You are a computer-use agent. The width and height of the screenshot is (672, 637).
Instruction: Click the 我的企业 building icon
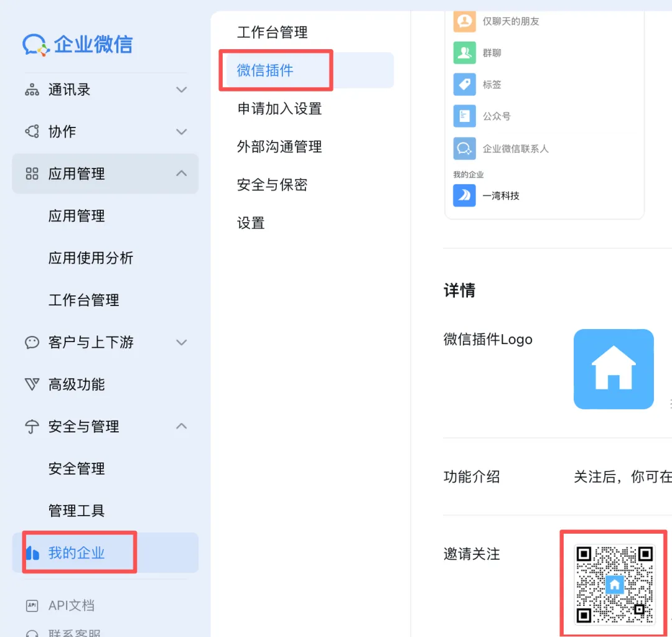click(32, 553)
